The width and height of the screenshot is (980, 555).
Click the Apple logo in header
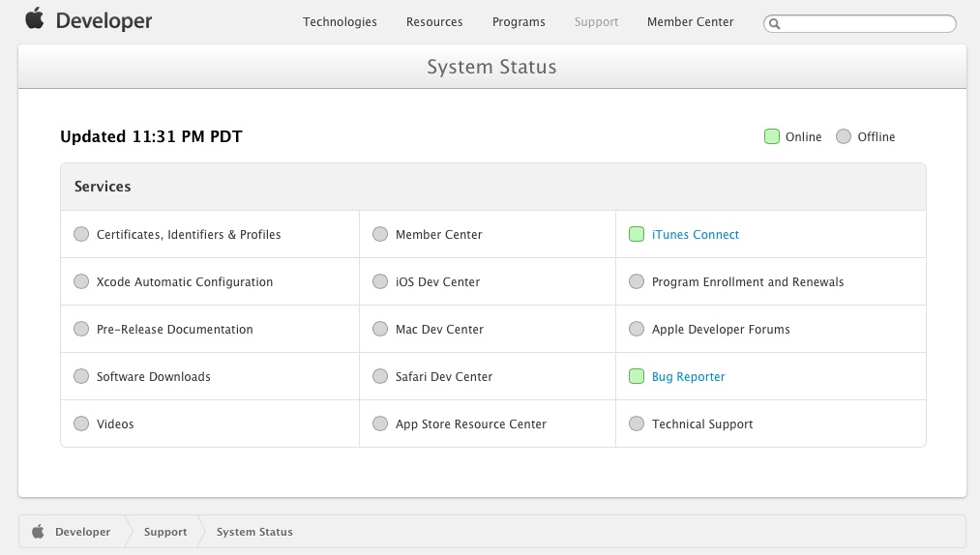pos(35,19)
